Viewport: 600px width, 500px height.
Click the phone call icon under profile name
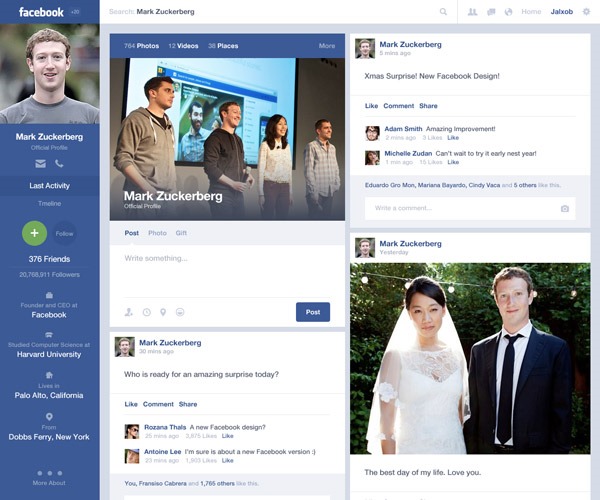click(59, 163)
